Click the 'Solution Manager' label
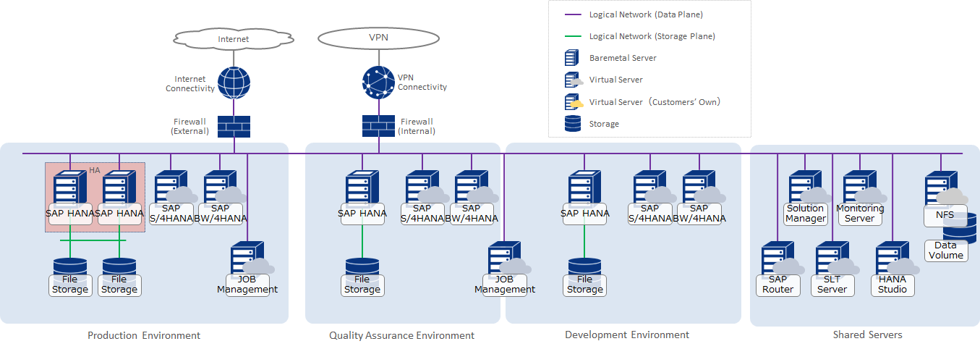 806,213
